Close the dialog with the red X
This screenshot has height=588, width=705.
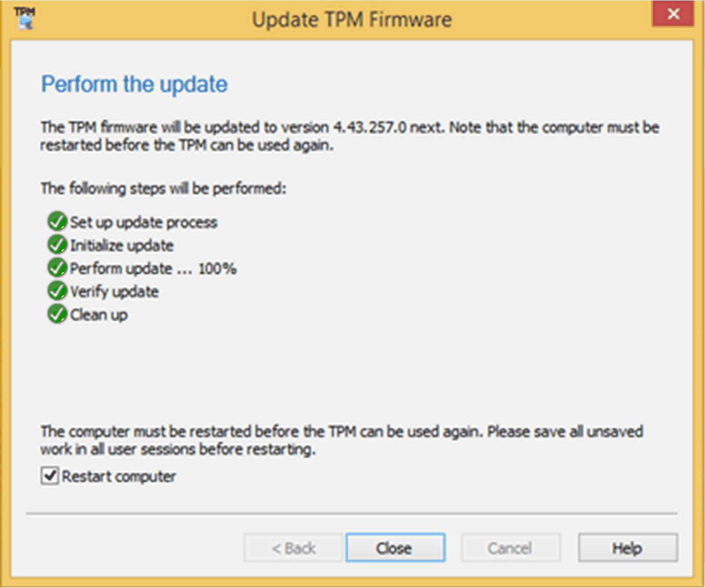click(673, 14)
